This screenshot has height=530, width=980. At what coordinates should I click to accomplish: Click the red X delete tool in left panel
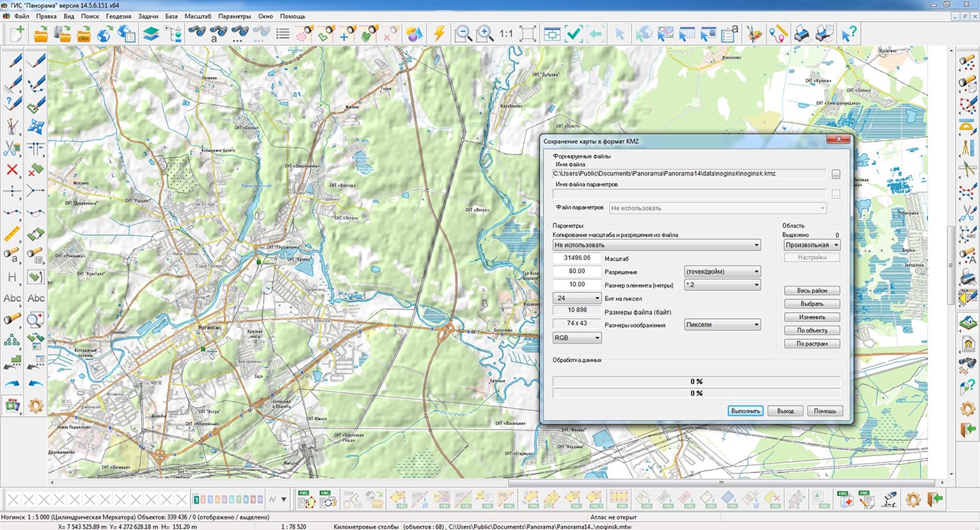pos(12,170)
